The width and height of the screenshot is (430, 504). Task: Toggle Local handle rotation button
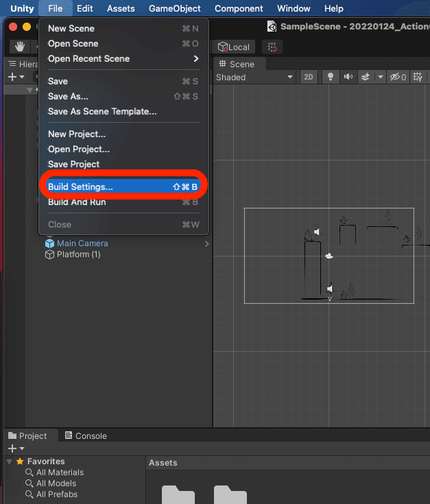[234, 47]
